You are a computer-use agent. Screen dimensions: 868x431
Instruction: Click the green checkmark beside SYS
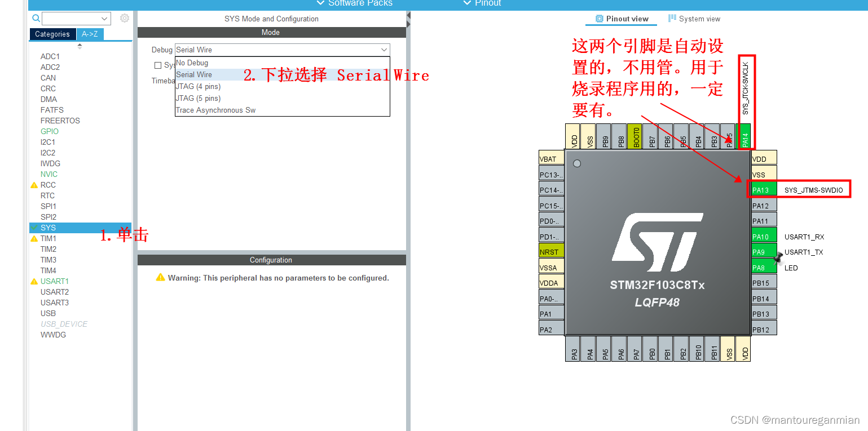click(x=34, y=228)
